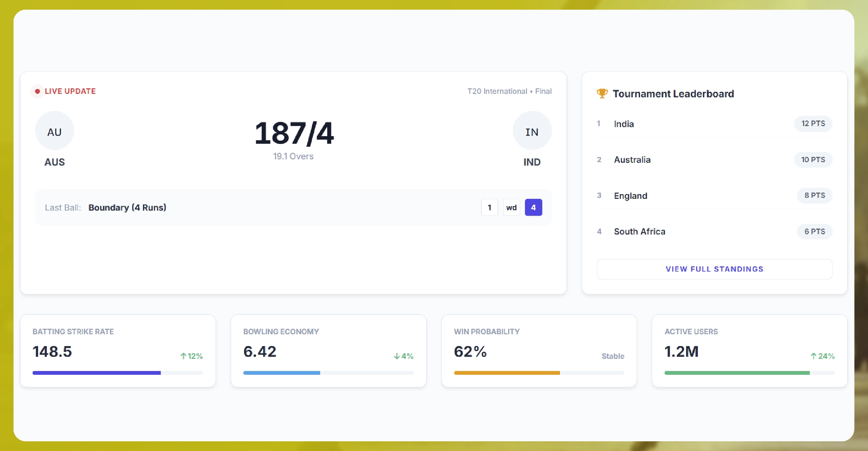Click the 12 PTS badge for India

click(x=813, y=124)
